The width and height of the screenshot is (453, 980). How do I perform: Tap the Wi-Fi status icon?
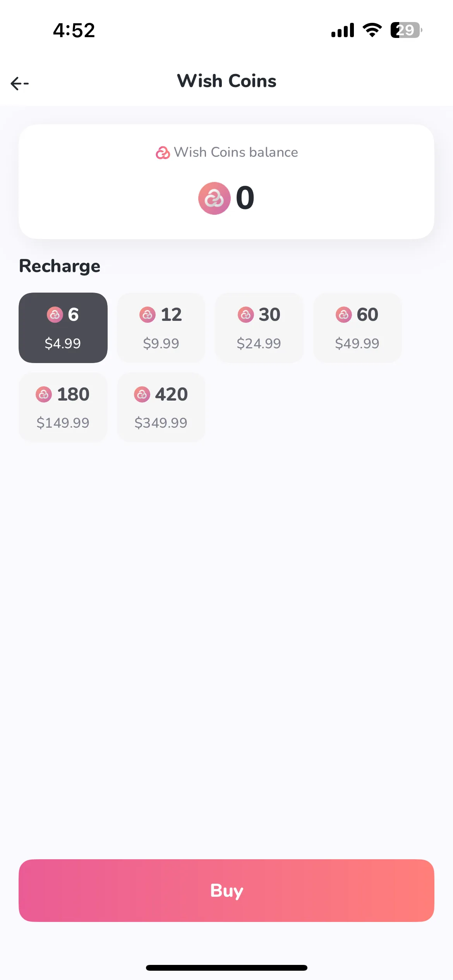click(372, 30)
